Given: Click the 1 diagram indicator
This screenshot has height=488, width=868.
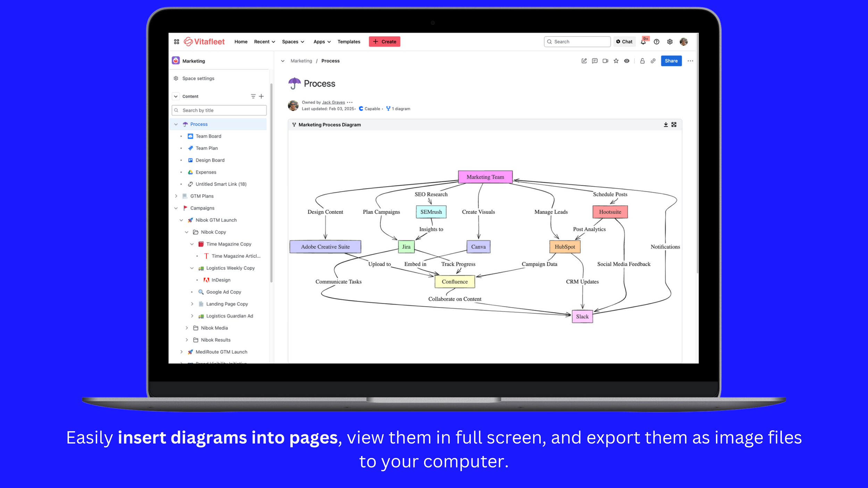Looking at the screenshot, I should tap(398, 109).
